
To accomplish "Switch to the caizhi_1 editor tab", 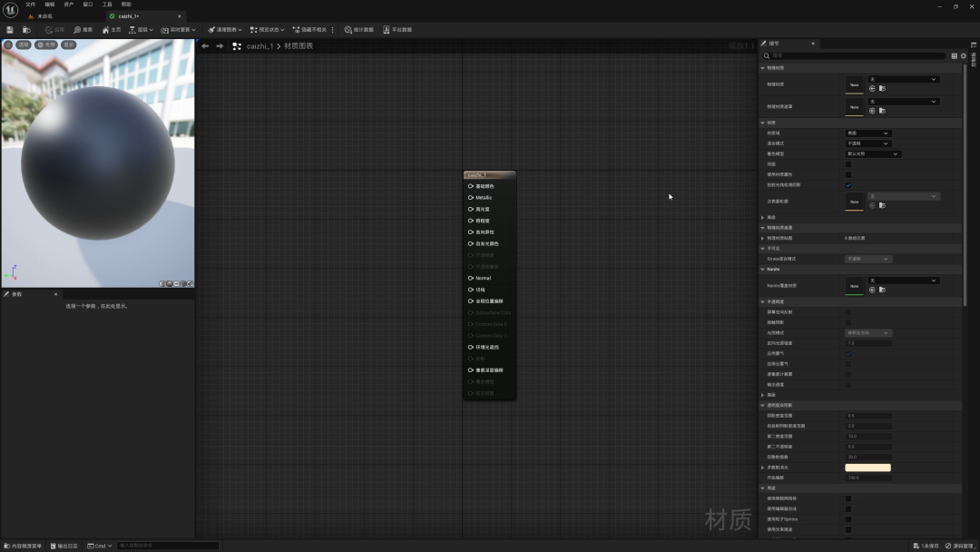I will tap(129, 16).
